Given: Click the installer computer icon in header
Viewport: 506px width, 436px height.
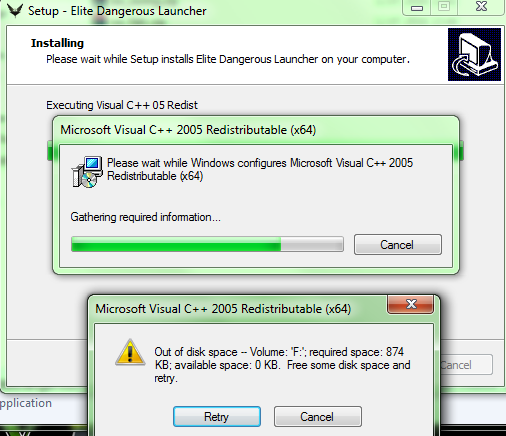Looking at the screenshot, I should (474, 54).
